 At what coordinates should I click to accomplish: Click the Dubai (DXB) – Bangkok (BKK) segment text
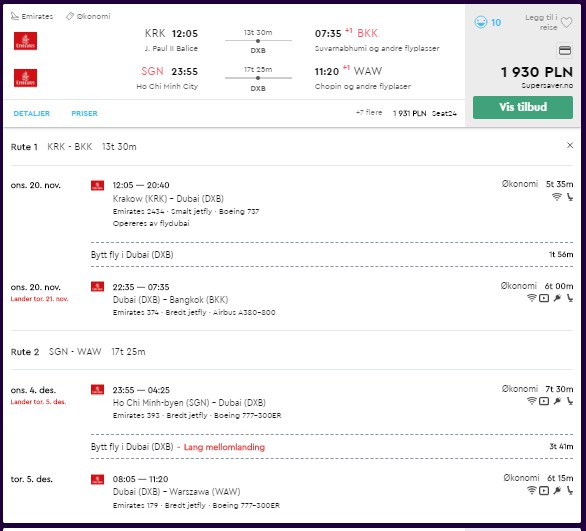click(x=170, y=300)
